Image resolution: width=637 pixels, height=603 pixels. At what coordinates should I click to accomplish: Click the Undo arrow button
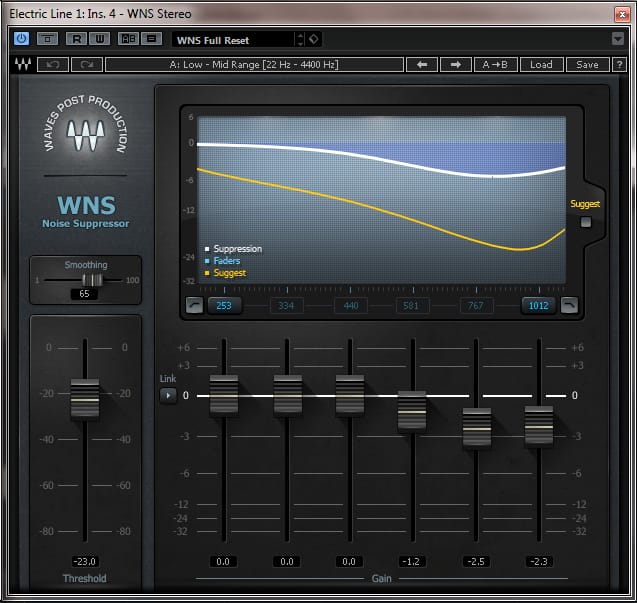coord(53,65)
